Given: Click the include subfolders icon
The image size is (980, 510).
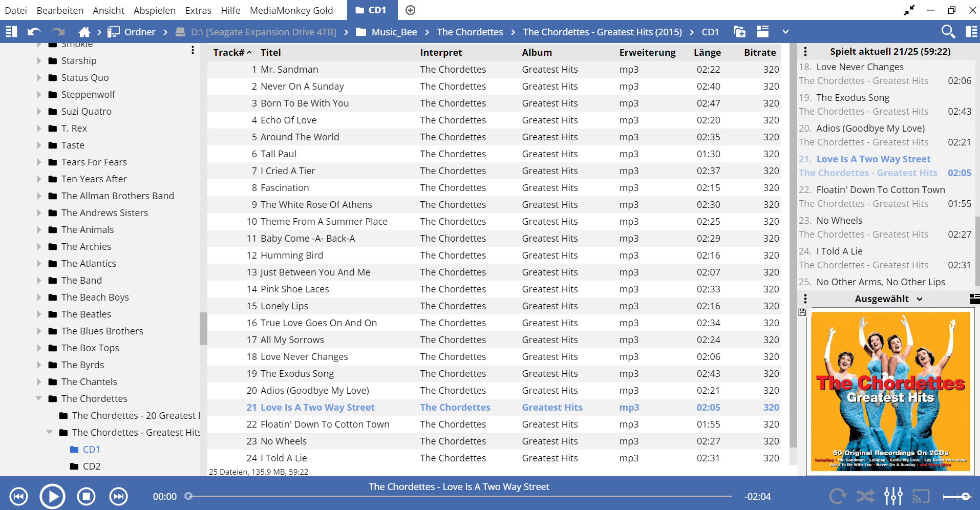Looking at the screenshot, I should [739, 32].
